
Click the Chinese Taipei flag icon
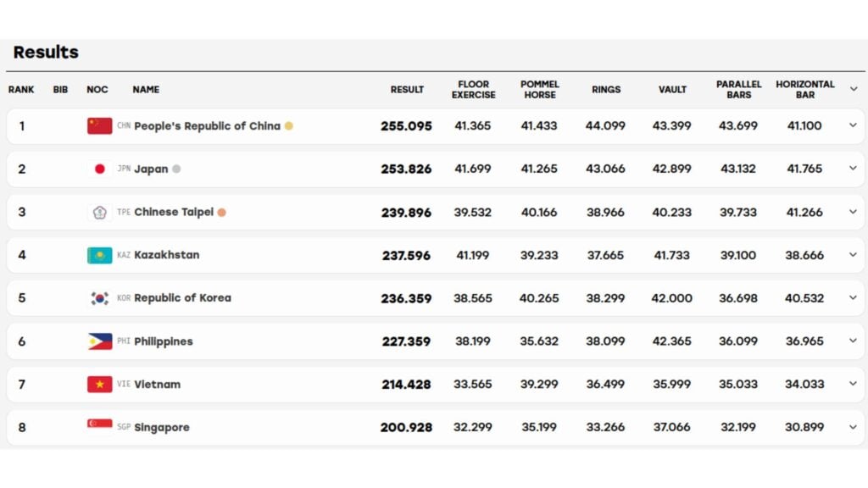click(x=100, y=212)
